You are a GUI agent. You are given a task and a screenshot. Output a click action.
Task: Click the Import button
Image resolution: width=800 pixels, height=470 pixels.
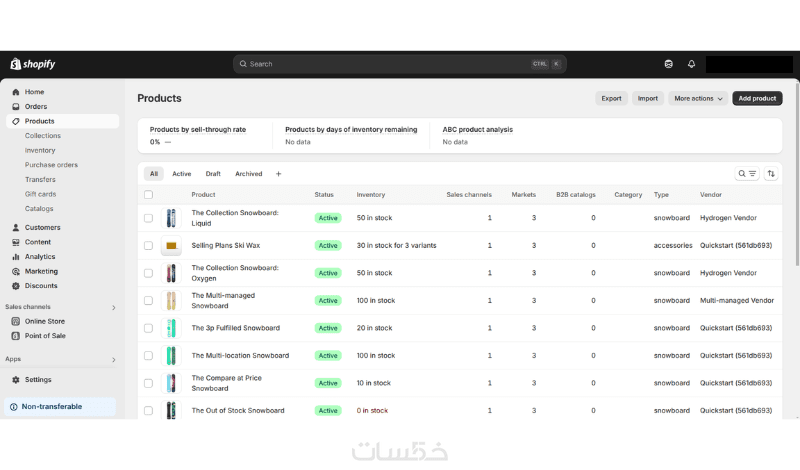click(647, 98)
